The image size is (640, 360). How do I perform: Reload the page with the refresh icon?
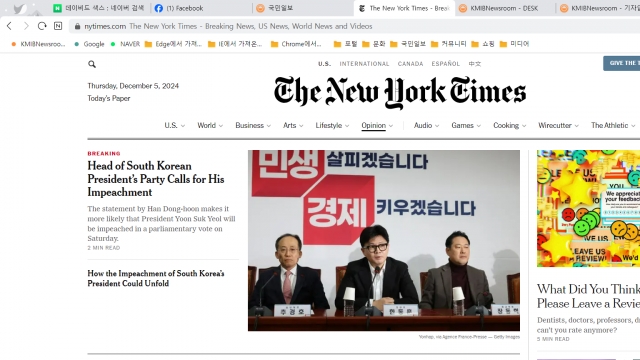pos(42,26)
